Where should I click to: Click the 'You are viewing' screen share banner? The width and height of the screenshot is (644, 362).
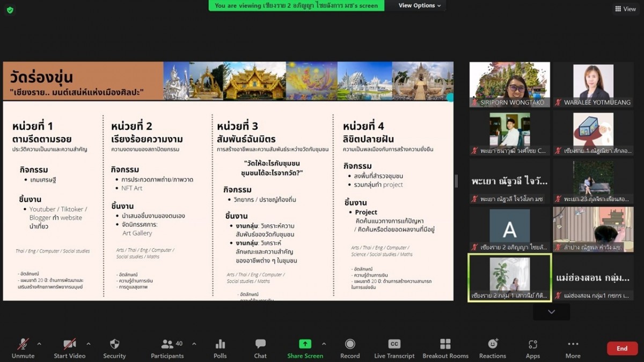pyautogui.click(x=296, y=5)
